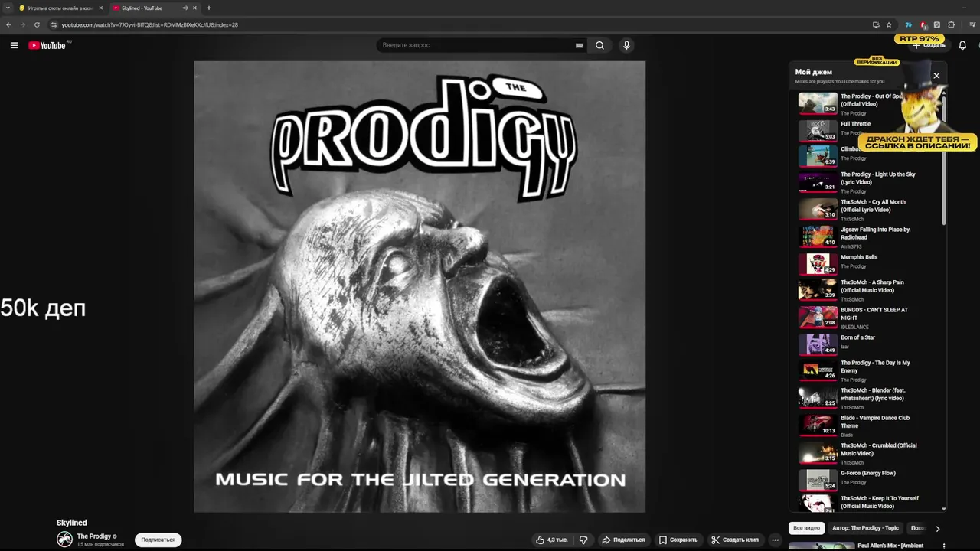Click the playlist scroll down arrow
Image resolution: width=980 pixels, height=551 pixels.
tap(944, 509)
